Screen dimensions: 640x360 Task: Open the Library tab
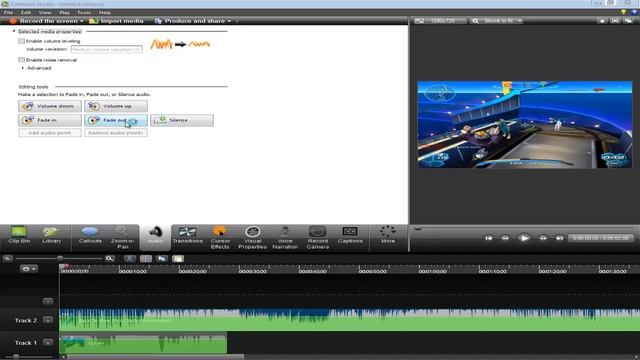pyautogui.click(x=51, y=236)
